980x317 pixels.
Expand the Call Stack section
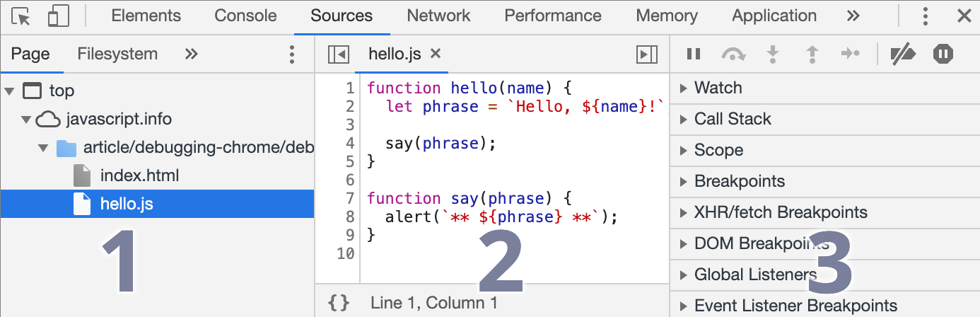(x=732, y=119)
